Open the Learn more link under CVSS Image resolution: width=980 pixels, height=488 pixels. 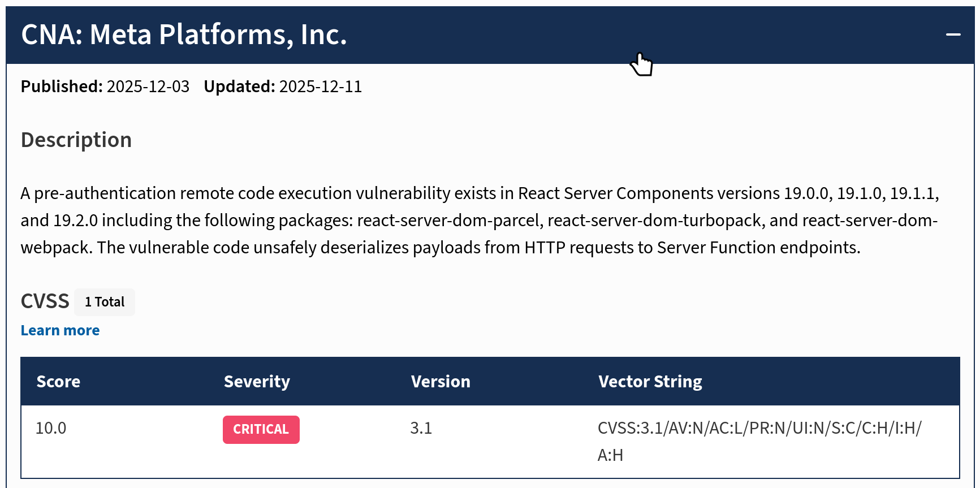(60, 331)
